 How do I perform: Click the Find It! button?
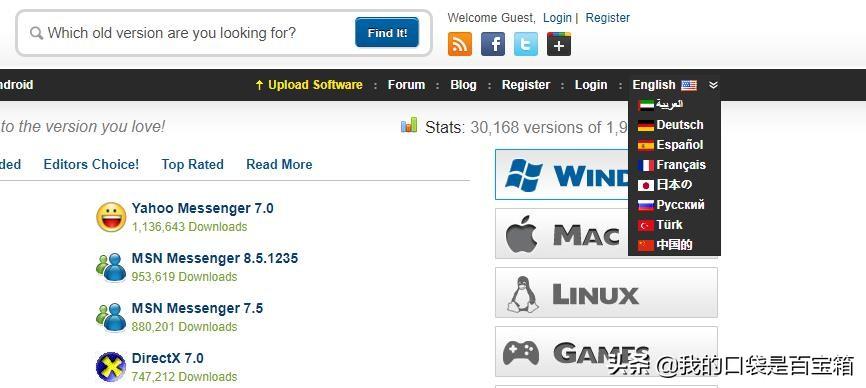(x=387, y=33)
